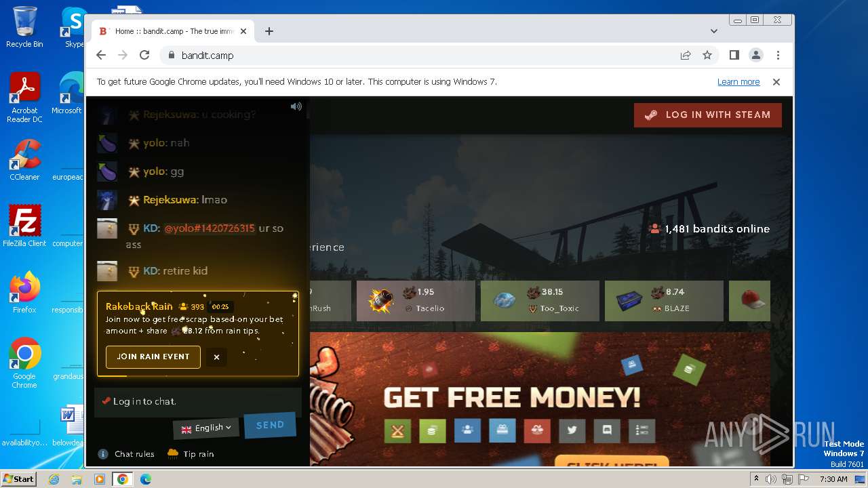Click the share page icon in address bar
The image size is (868, 488).
click(686, 56)
